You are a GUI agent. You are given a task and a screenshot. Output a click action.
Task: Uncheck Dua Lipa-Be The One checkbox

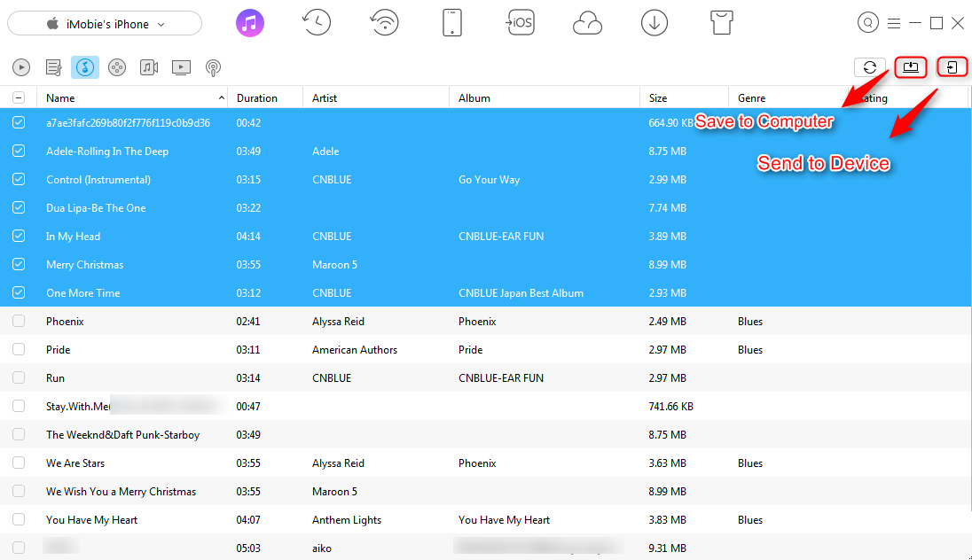coord(19,207)
